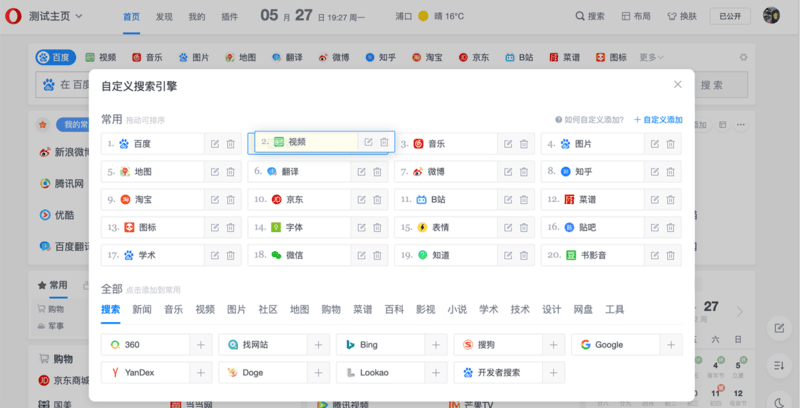Delete the 百度 search engine entry

pos(231,144)
